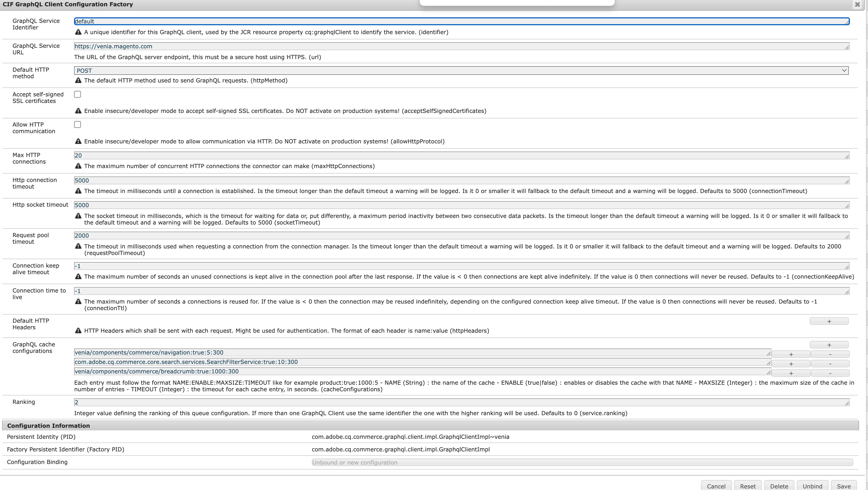Click the Configuration Binding field
Image resolution: width=868 pixels, height=490 pixels.
pyautogui.click(x=582, y=462)
